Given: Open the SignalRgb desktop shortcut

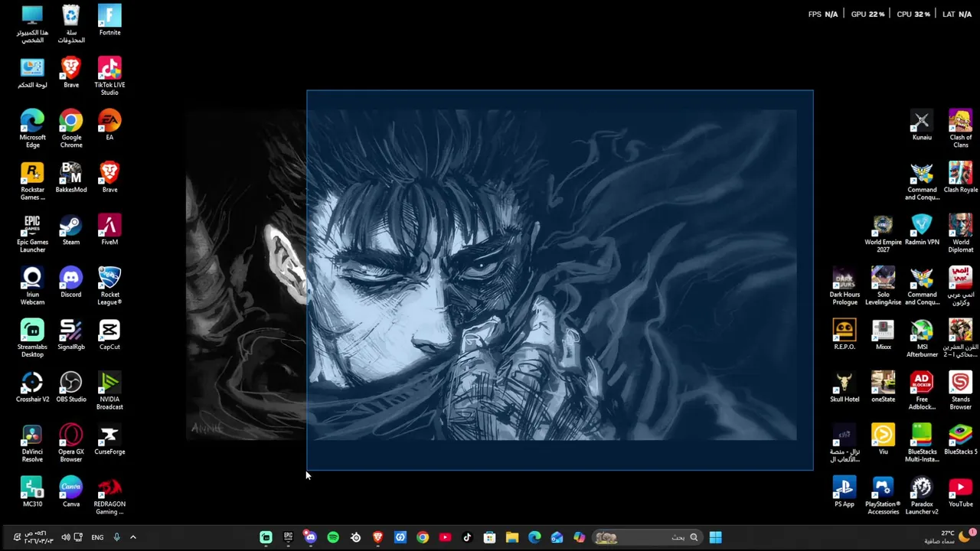Looking at the screenshot, I should click(71, 334).
